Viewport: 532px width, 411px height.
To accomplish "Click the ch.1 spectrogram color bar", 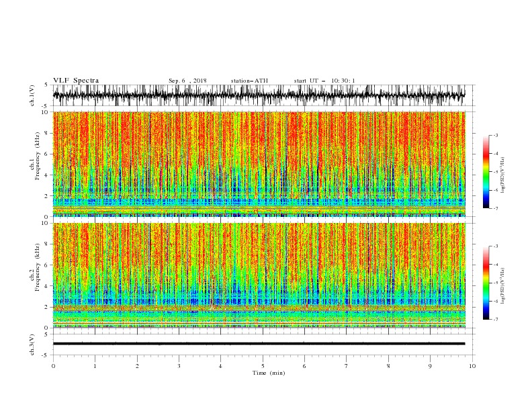I will [486, 172].
